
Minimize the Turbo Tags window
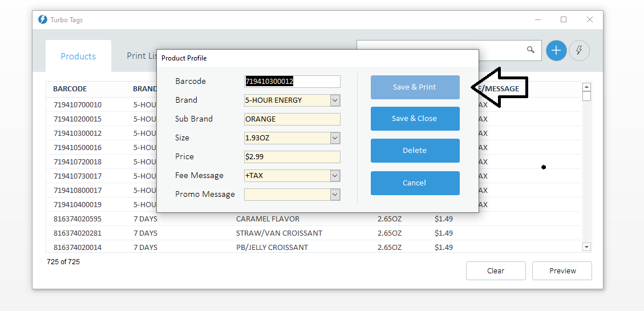[538, 19]
